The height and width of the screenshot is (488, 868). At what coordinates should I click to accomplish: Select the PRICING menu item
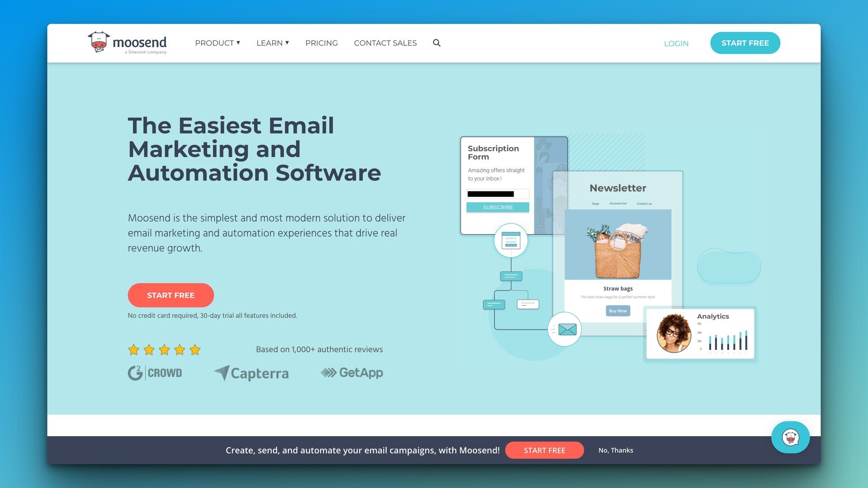coord(321,42)
